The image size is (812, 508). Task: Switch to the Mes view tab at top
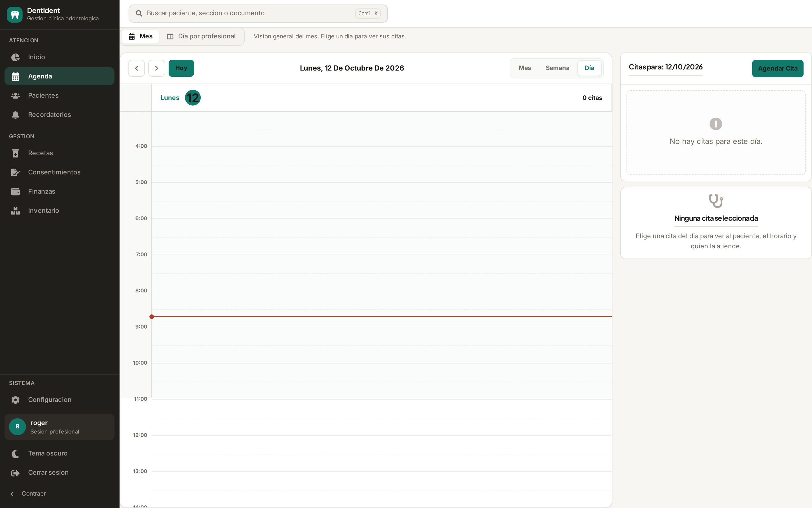click(141, 36)
